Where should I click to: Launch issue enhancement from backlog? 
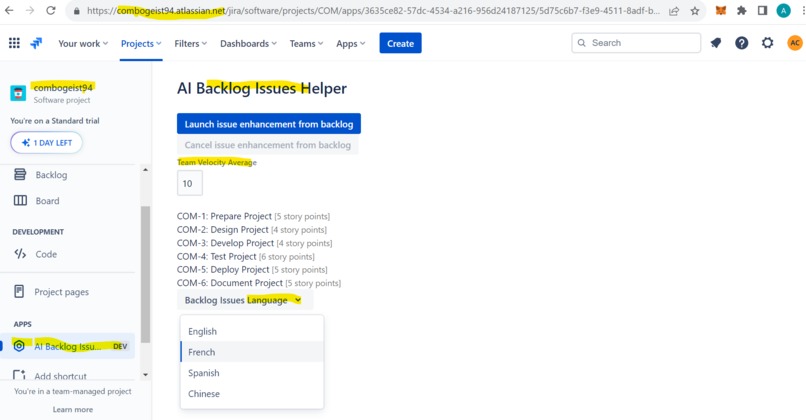(x=269, y=124)
